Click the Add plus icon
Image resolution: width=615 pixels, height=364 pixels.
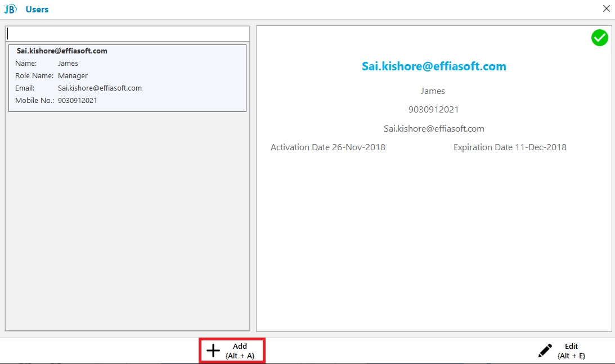pos(213,350)
